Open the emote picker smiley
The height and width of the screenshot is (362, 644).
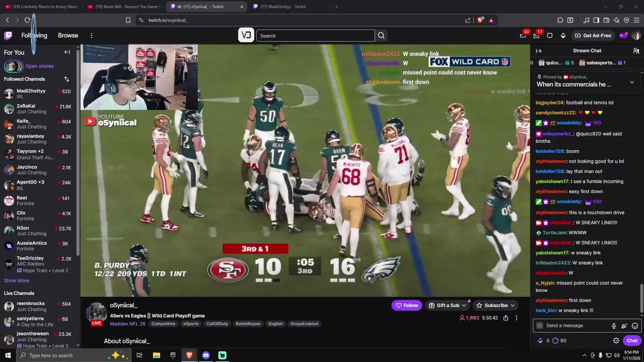tap(635, 326)
